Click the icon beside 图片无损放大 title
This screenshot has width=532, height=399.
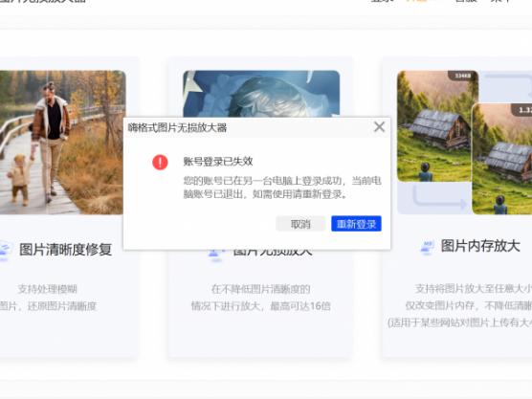216,255
